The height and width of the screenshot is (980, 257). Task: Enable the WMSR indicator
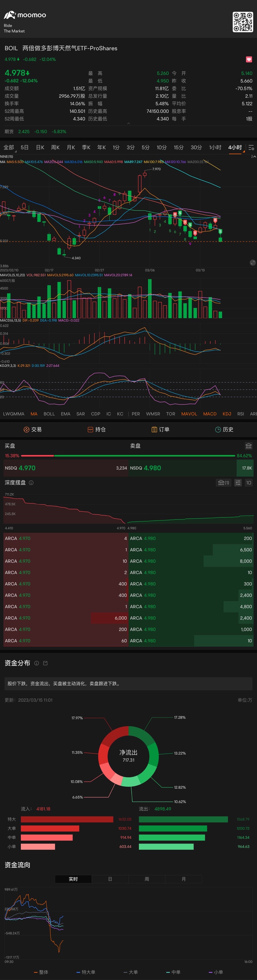coord(153,414)
